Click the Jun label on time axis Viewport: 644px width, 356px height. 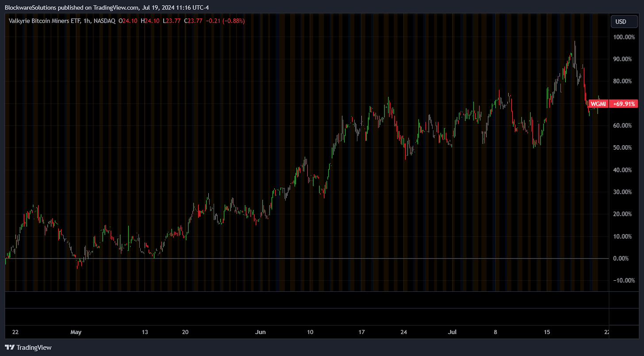click(261, 332)
